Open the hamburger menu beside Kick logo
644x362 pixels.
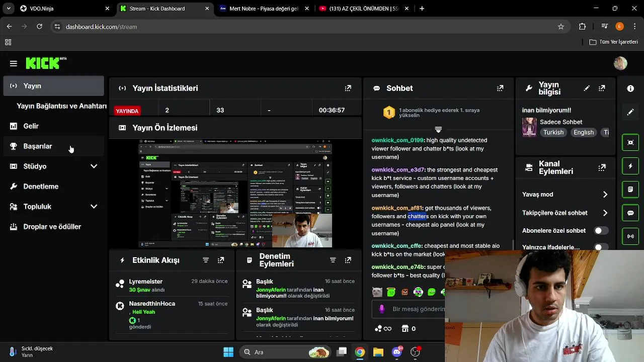(14, 63)
